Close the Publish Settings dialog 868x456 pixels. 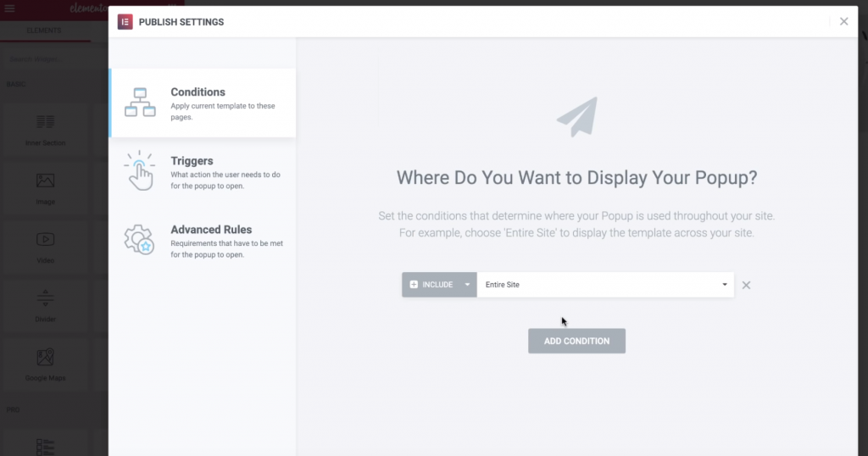point(843,22)
